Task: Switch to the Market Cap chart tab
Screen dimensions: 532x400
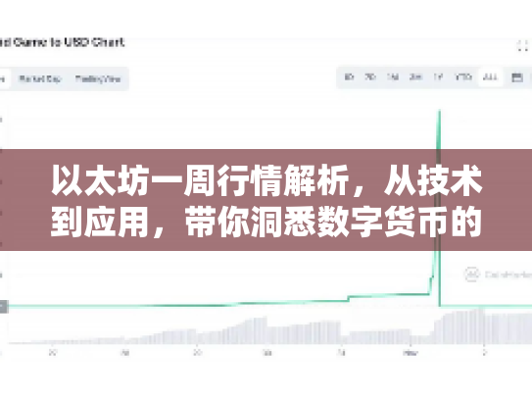Action: tap(40, 79)
